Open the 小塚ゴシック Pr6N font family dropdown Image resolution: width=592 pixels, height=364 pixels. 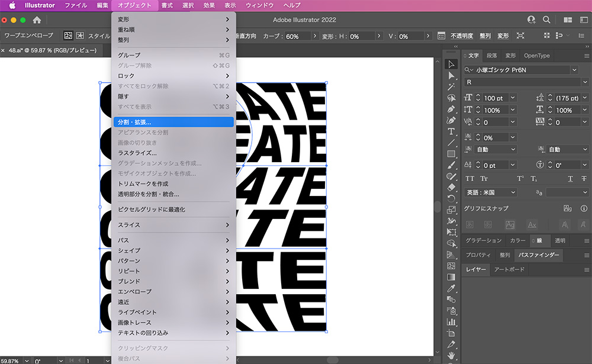pos(574,70)
